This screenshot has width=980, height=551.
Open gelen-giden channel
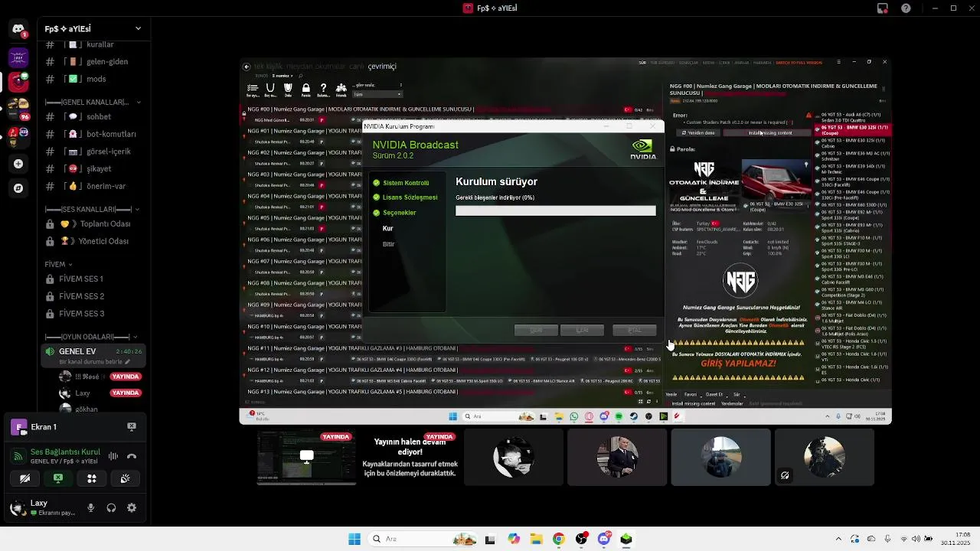pos(93,61)
